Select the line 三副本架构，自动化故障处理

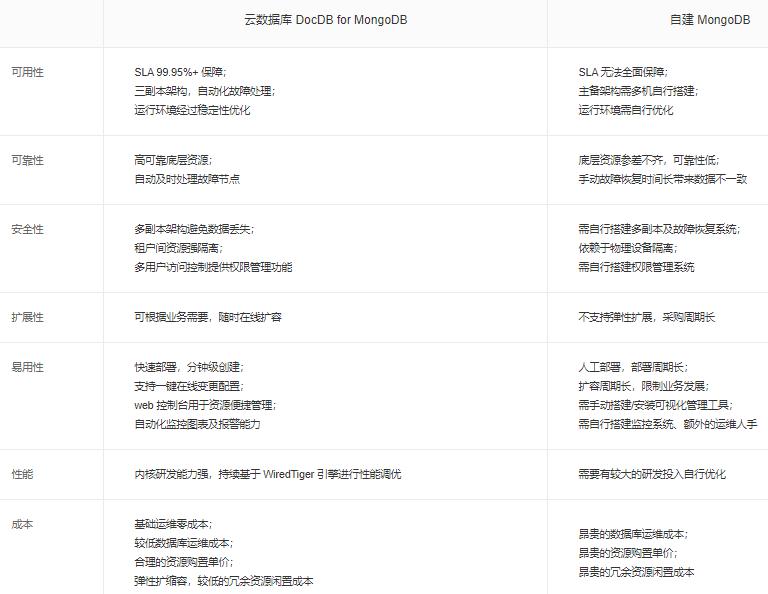pyautogui.click(x=205, y=92)
